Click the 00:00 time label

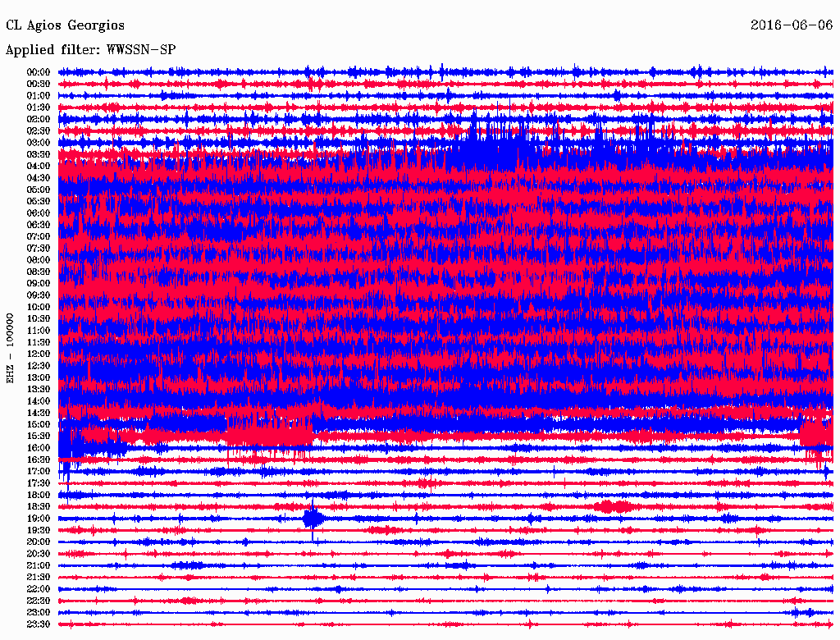pyautogui.click(x=39, y=72)
